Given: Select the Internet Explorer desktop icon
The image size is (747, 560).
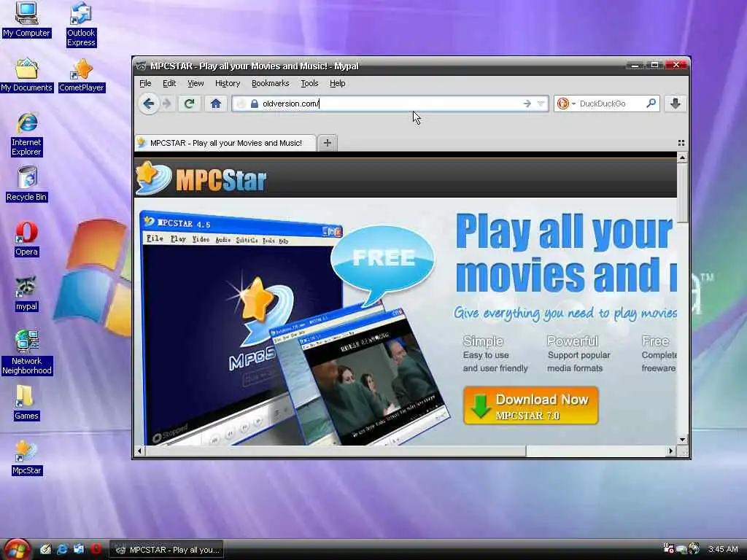Looking at the screenshot, I should click(27, 134).
